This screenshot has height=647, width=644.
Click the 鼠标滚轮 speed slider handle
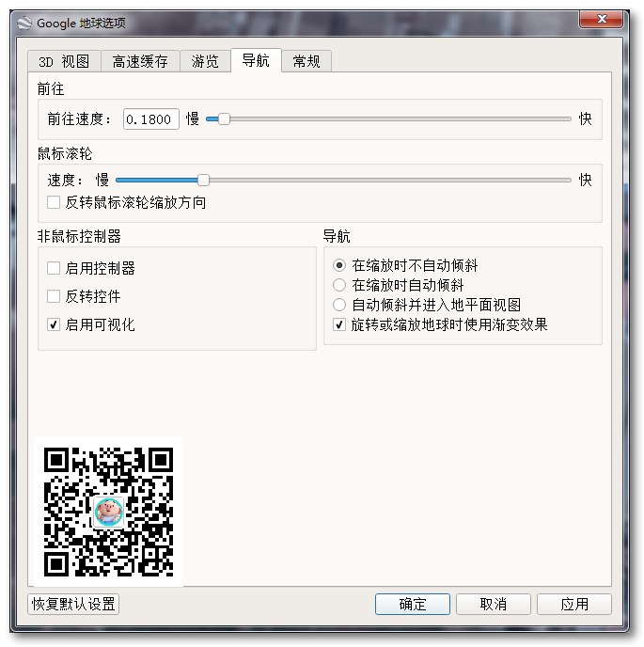click(203, 180)
